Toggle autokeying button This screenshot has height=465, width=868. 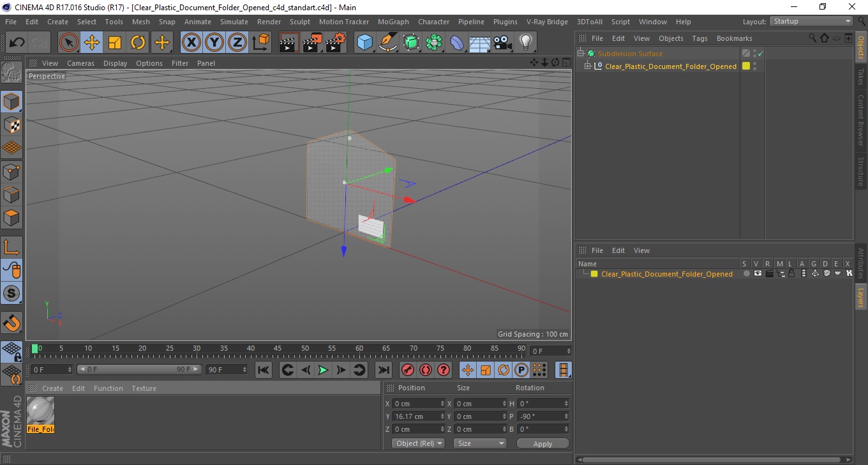pos(425,370)
